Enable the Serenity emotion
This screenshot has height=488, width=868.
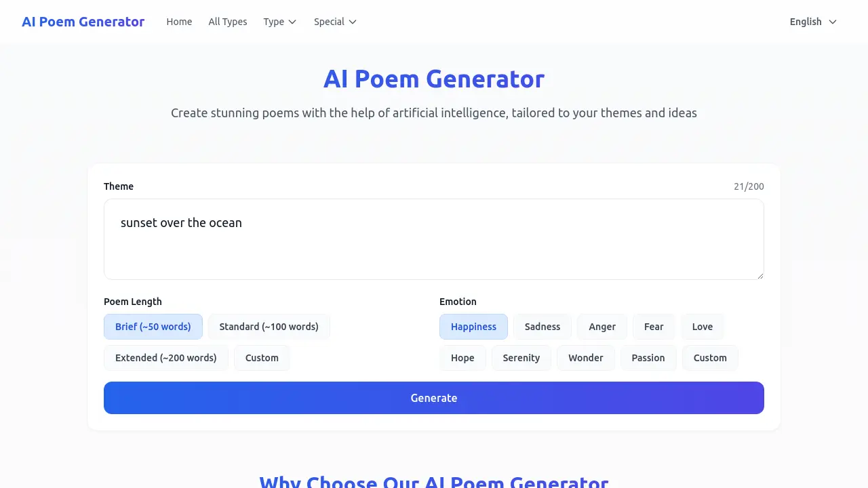[521, 357]
